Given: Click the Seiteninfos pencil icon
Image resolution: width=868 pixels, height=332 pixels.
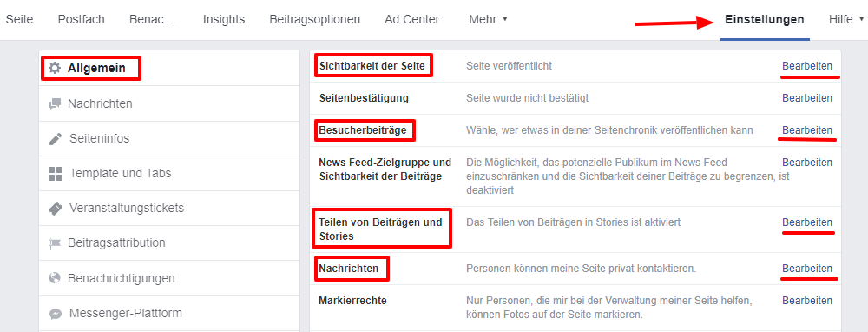Looking at the screenshot, I should point(56,138).
